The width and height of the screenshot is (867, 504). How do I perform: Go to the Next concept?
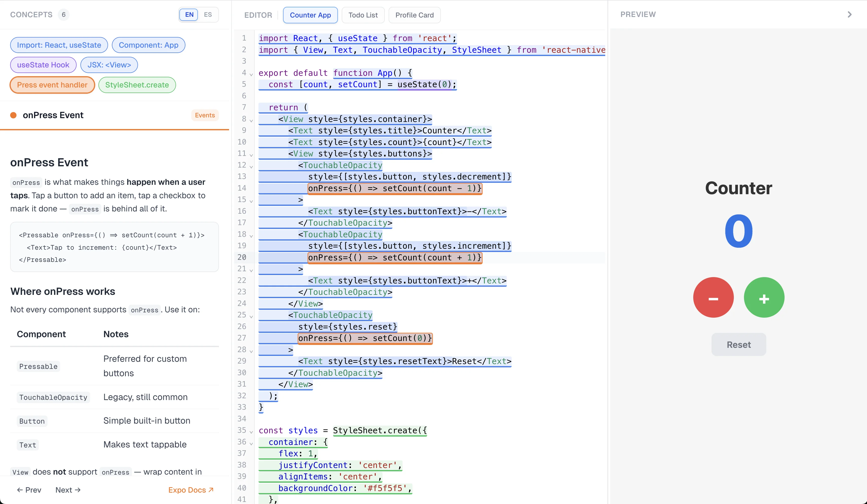pyautogui.click(x=67, y=490)
